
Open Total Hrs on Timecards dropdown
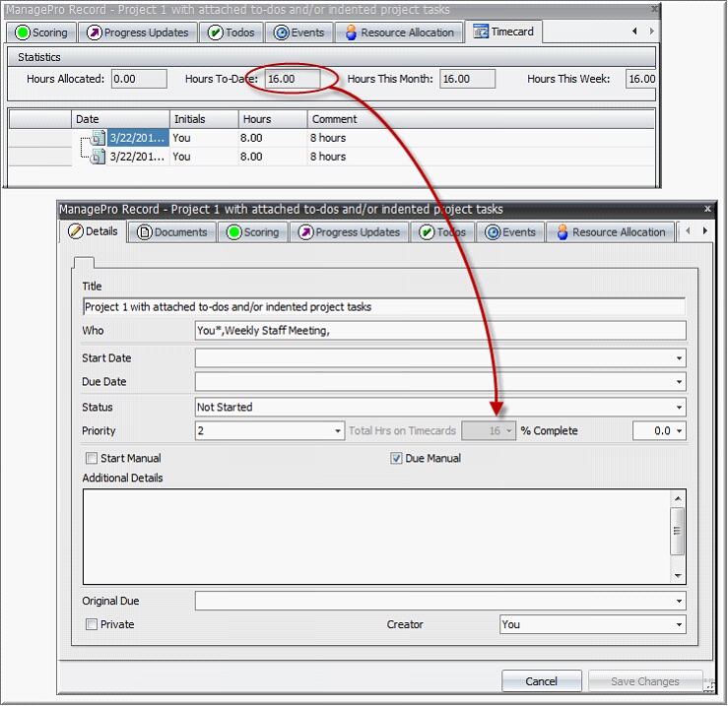pos(509,431)
